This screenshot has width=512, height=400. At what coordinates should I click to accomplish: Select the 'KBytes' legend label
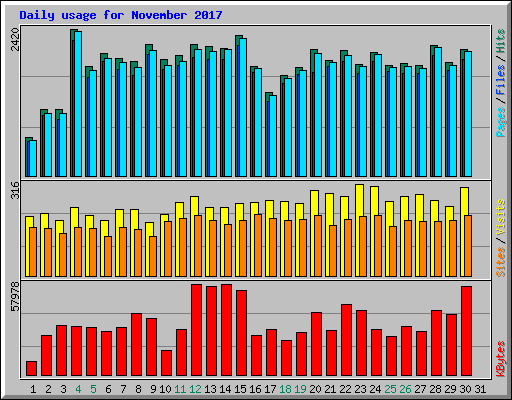(501, 359)
